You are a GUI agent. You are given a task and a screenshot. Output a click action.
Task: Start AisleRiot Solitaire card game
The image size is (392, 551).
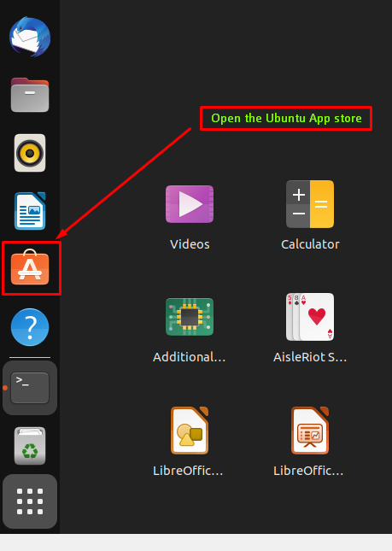pos(310,317)
